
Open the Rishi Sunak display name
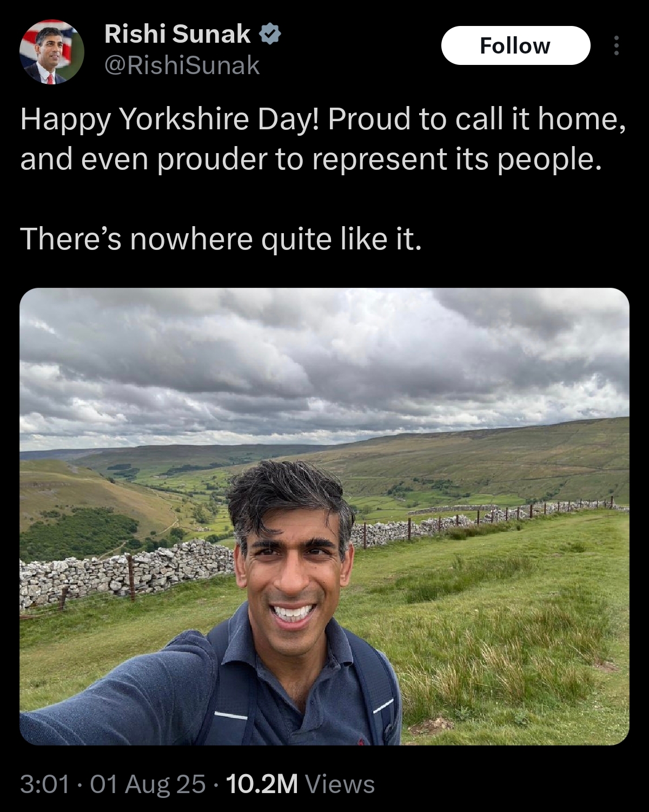pyautogui.click(x=177, y=34)
